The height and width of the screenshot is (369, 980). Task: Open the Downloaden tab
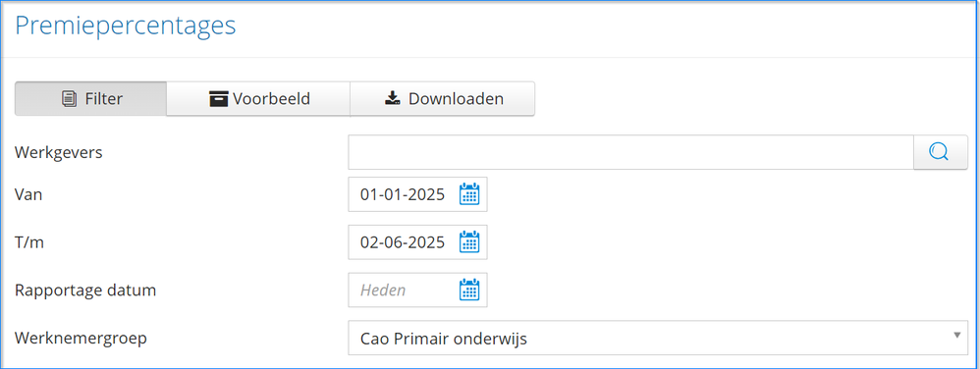point(442,99)
